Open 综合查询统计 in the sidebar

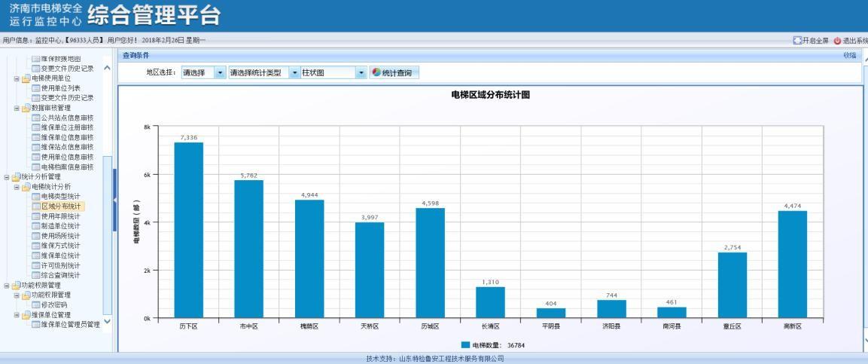click(60, 275)
